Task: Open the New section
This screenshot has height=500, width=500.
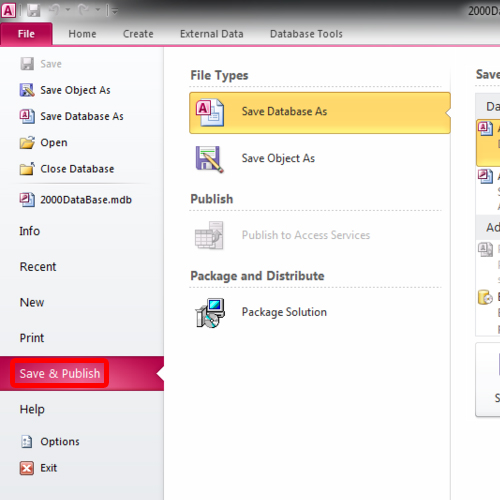Action: pos(32,302)
